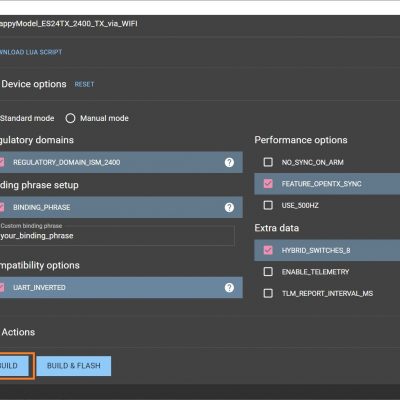Viewport: 400px width, 400px height.
Task: Enable the NO_SYNC_ON_ARM checkbox
Action: point(268,162)
